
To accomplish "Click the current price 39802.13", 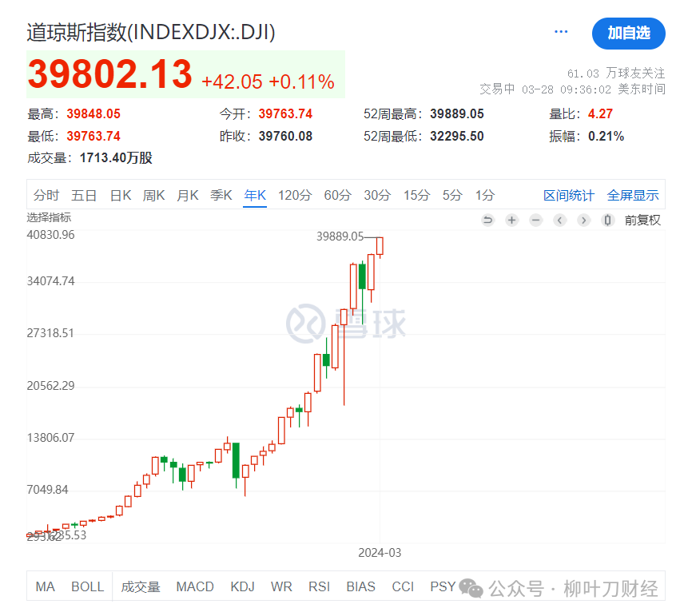I will (109, 74).
